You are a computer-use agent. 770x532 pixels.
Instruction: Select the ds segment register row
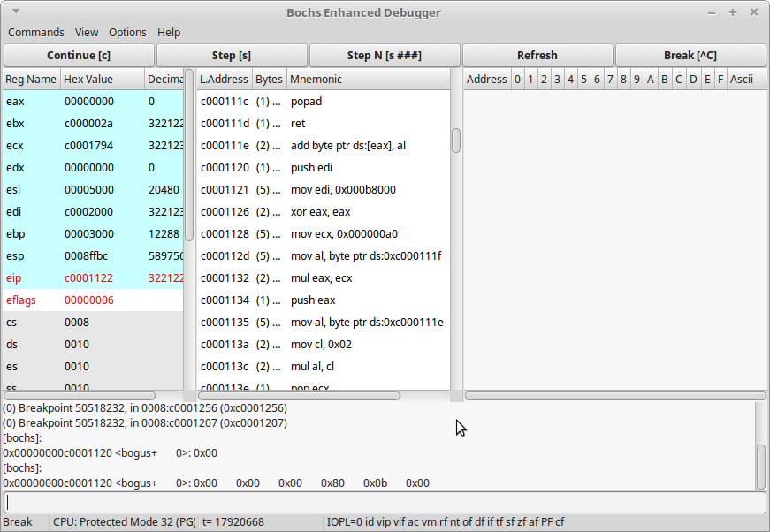point(93,344)
